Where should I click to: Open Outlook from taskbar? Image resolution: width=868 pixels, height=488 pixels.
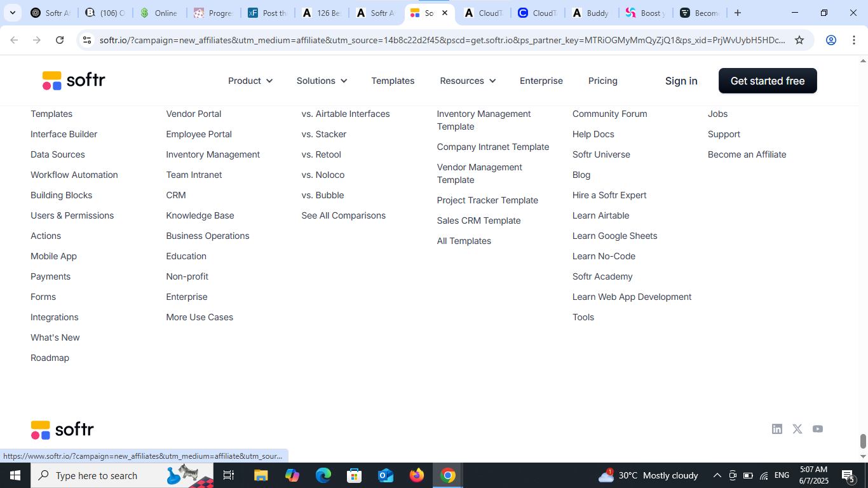coord(386,475)
